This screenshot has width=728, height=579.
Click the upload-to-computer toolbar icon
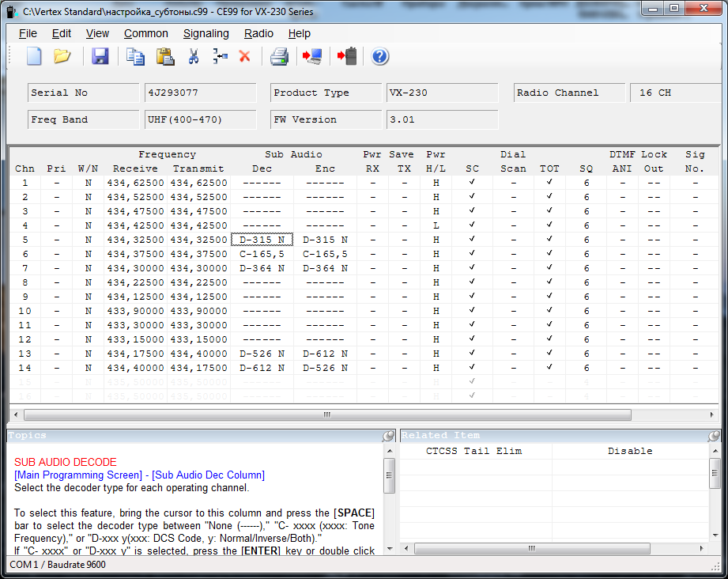tap(312, 57)
